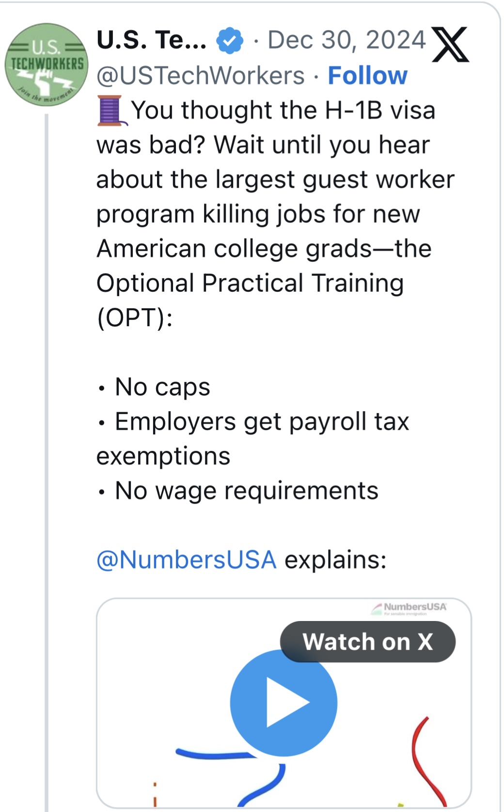The height and width of the screenshot is (812, 504).
Task: Click the 'You thought the H-1B visa' line
Action: [x=283, y=110]
